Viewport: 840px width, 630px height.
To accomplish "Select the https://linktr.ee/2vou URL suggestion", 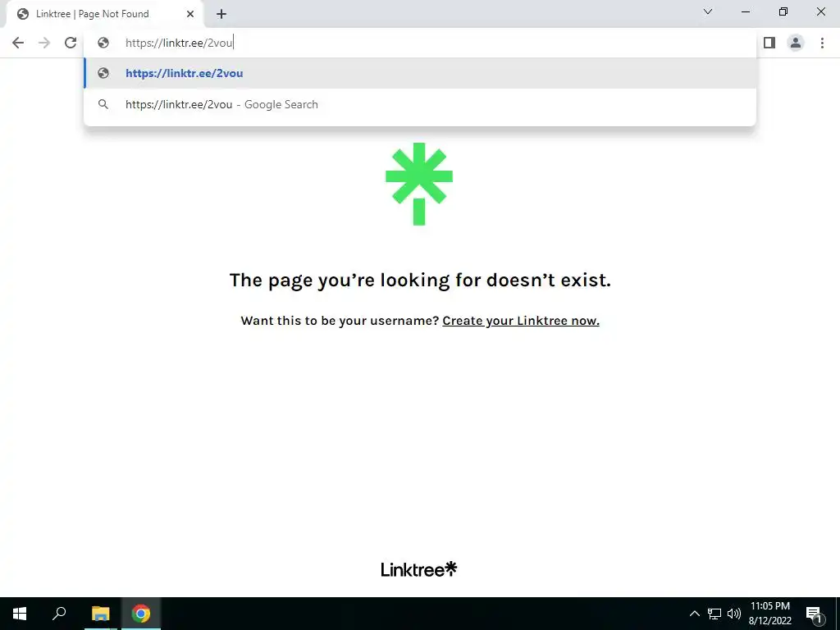I will (x=420, y=73).
